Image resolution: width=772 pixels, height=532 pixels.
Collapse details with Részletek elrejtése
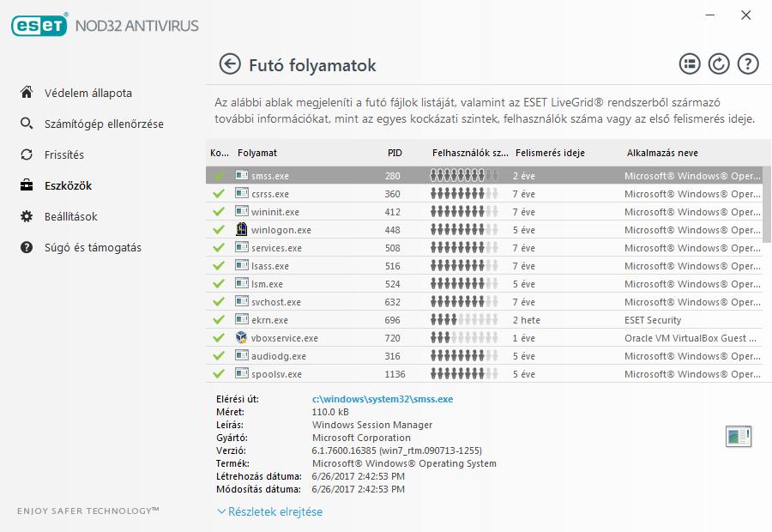click(x=270, y=511)
